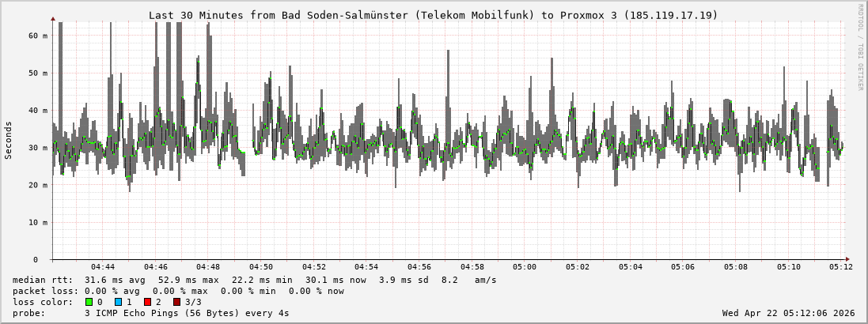Click the Seconds y-axis label

pyautogui.click(x=9, y=140)
